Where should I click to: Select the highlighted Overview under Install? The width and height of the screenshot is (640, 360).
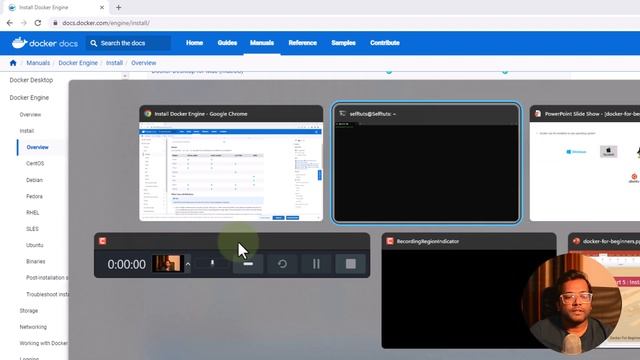tap(38, 147)
